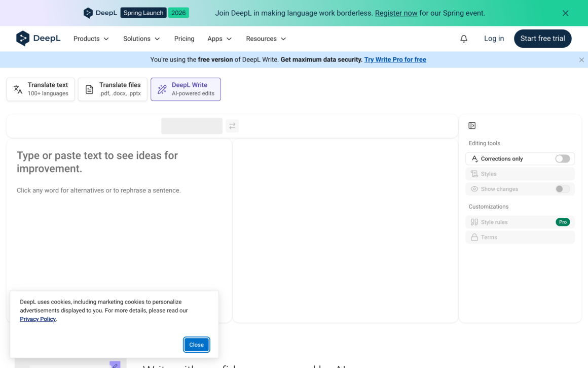Viewport: 588px width, 368px height.
Task: Open the Style rules customization
Action: [520, 222]
